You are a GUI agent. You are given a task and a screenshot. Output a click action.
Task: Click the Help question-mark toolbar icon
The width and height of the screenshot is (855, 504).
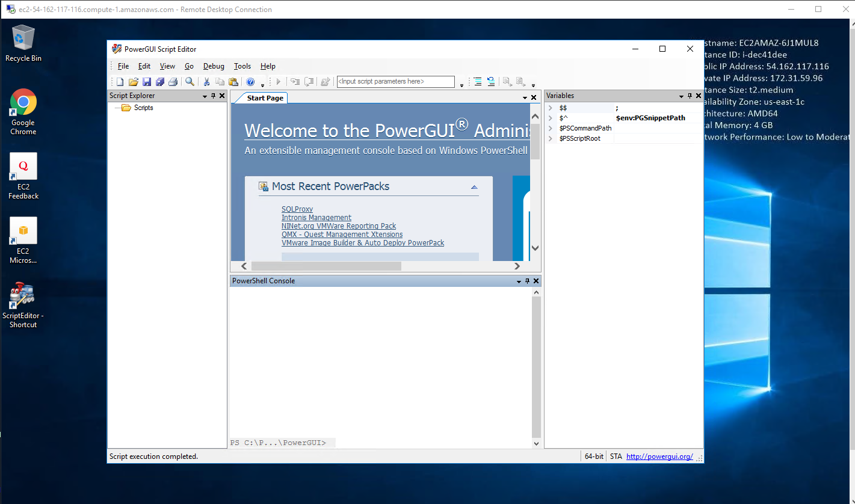pos(250,82)
